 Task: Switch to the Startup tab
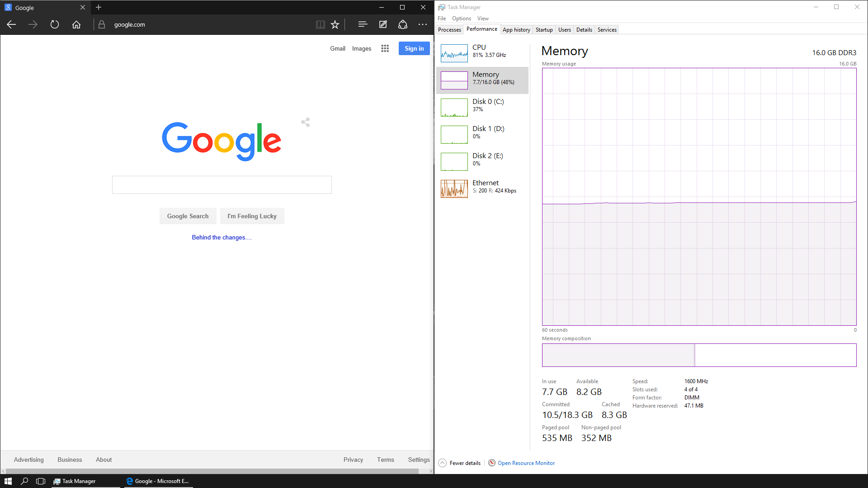(x=544, y=30)
